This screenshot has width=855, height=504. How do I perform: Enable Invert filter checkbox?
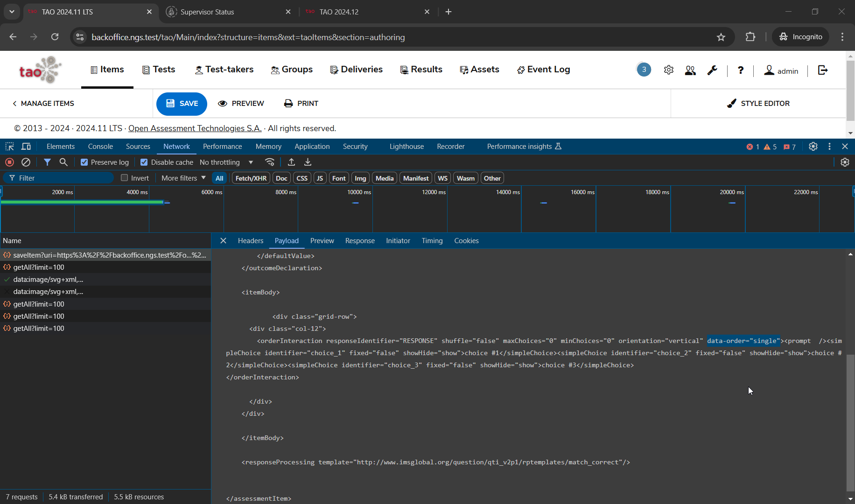click(124, 178)
